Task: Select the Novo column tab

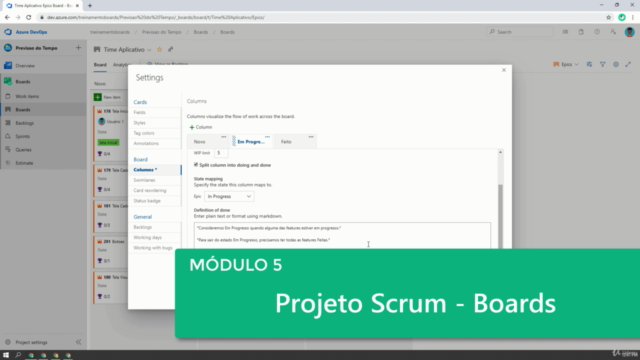Action: tap(208, 141)
